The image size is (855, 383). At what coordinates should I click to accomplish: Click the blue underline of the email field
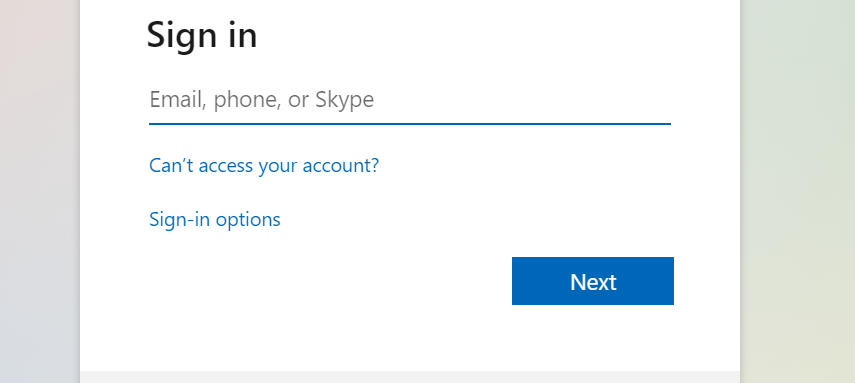pyautogui.click(x=410, y=124)
